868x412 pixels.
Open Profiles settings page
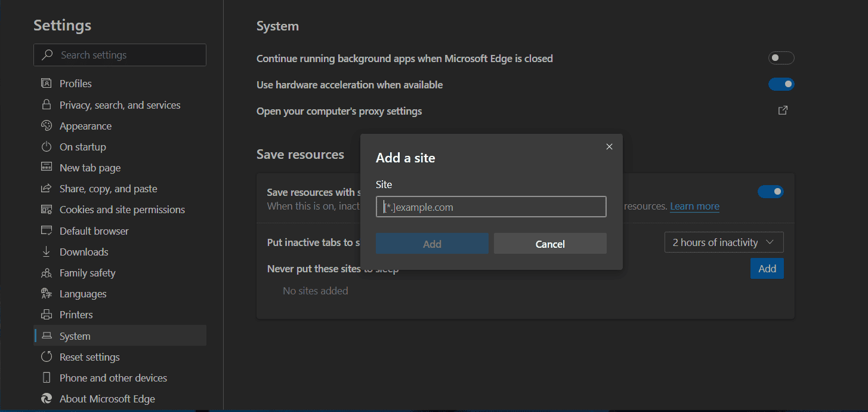point(120,83)
